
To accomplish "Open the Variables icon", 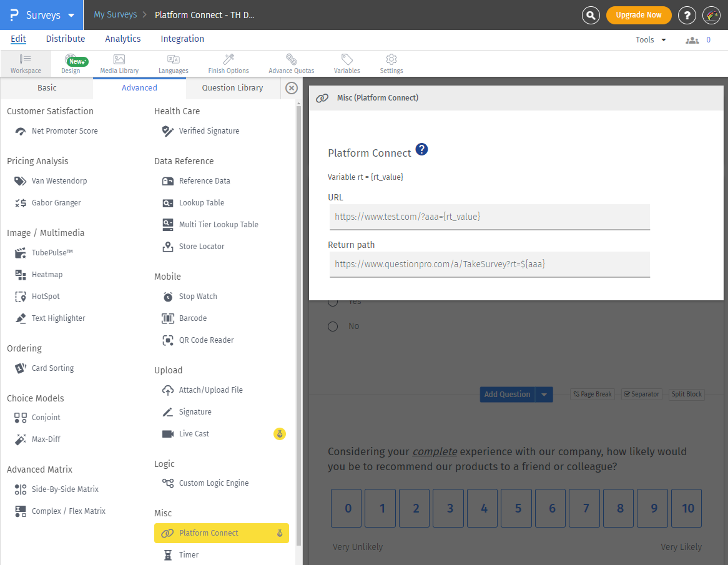I will (347, 64).
